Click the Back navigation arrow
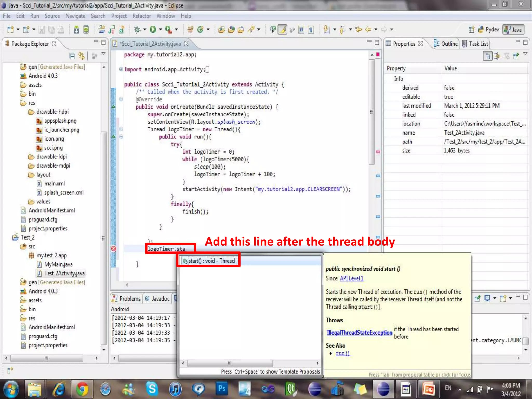The width and height of the screenshot is (532, 399). pyautogui.click(x=368, y=30)
